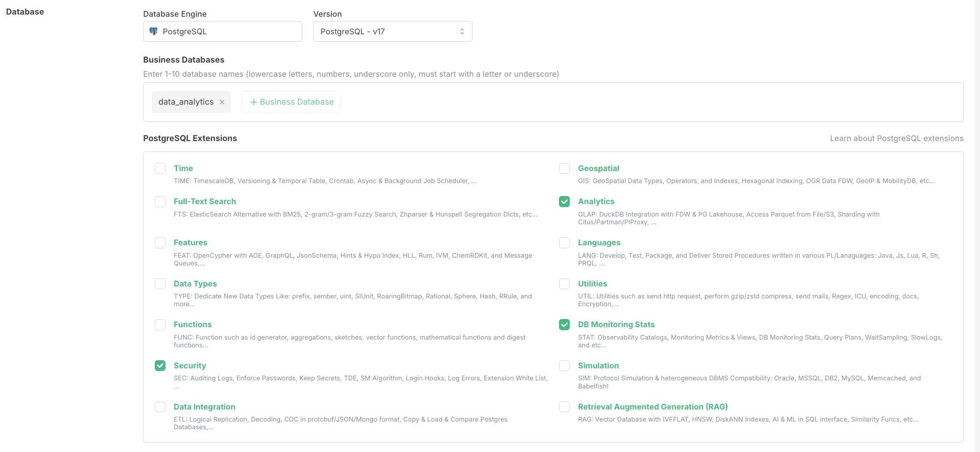Open the Simulation extension link
Screen dimensions: 980x452
(598, 365)
